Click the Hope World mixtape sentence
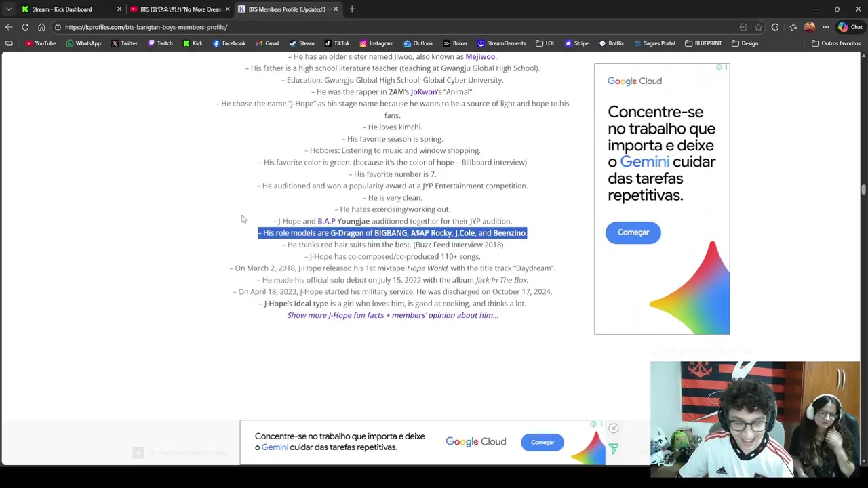The image size is (868, 488). coord(393,268)
